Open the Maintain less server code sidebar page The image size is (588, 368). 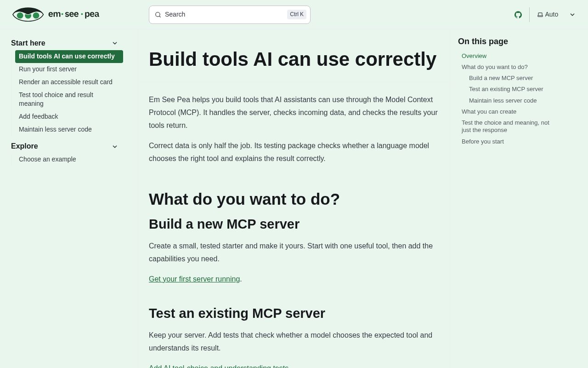[55, 129]
